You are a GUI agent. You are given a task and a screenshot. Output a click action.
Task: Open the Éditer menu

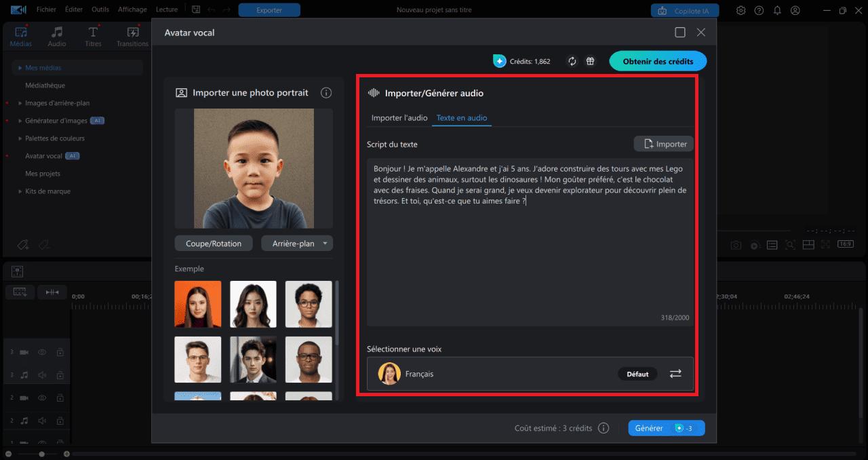[74, 9]
